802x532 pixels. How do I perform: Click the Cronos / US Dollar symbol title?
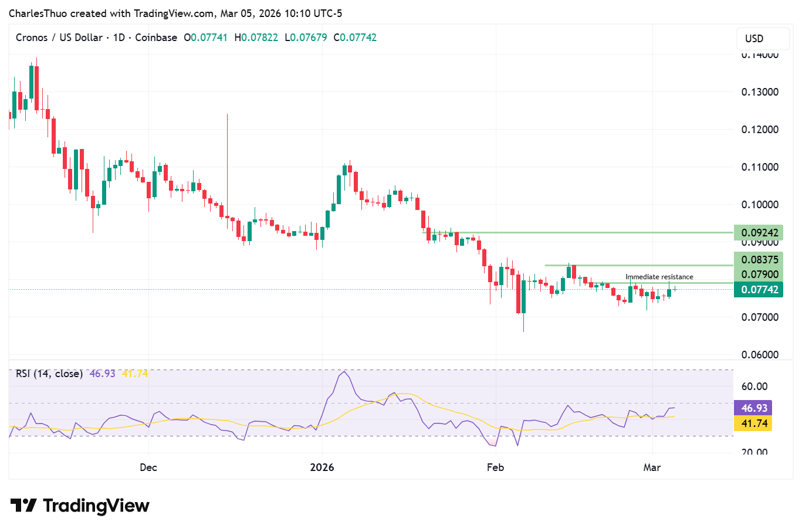tap(59, 38)
